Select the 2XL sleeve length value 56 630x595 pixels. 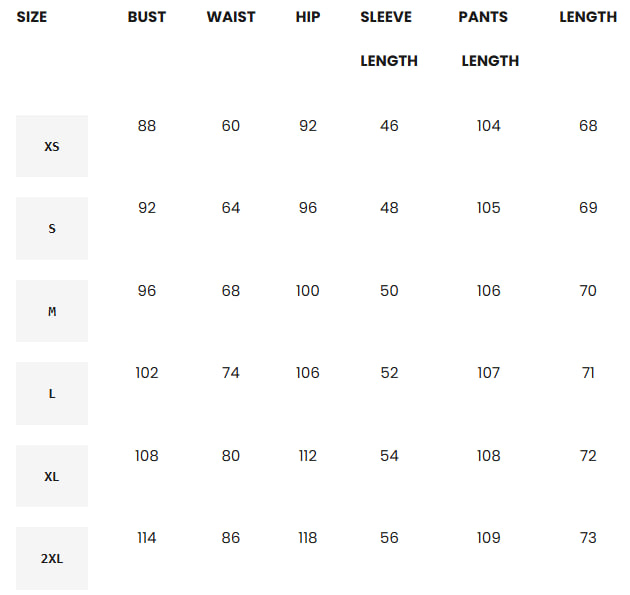pyautogui.click(x=389, y=538)
